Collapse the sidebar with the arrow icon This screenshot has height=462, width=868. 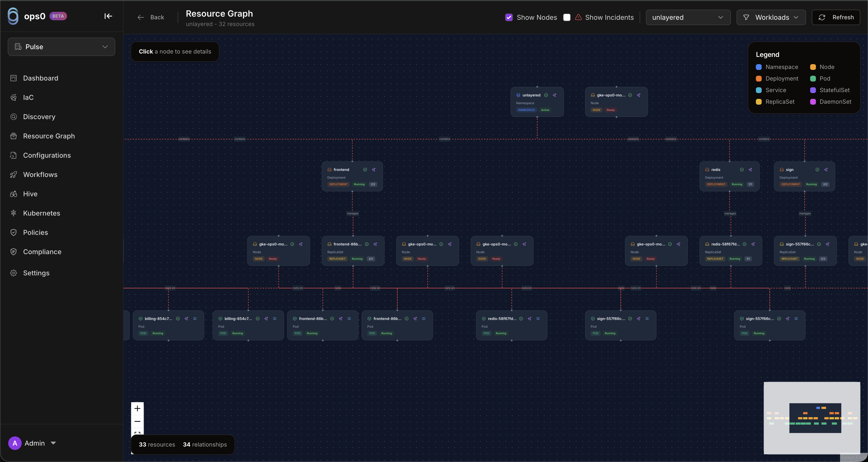point(108,16)
